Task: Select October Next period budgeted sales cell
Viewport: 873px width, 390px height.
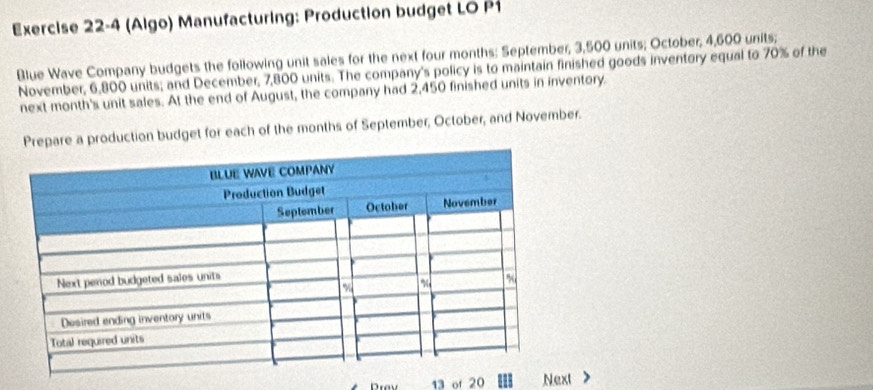Action: pos(385,265)
